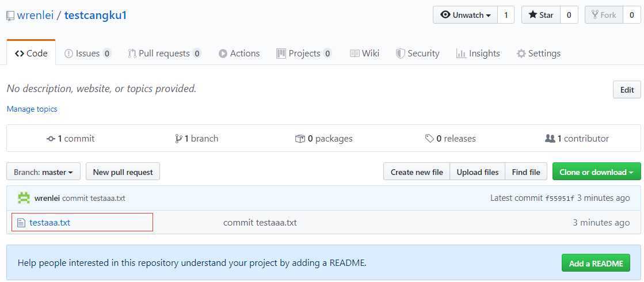
Task: Switch to the Issues tab
Action: tap(88, 54)
